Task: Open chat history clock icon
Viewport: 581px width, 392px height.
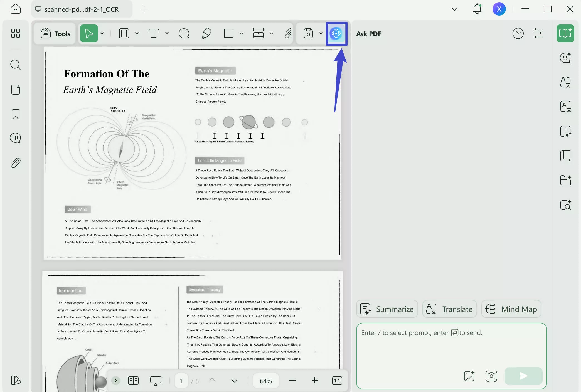Action: tap(518, 34)
